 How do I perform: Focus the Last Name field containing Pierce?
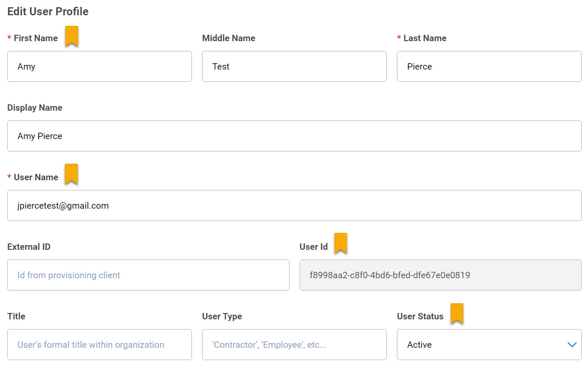coord(489,66)
